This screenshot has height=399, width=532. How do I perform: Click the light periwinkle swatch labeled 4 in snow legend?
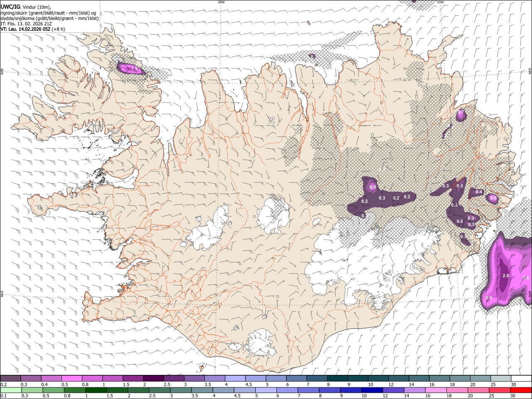[235, 378]
